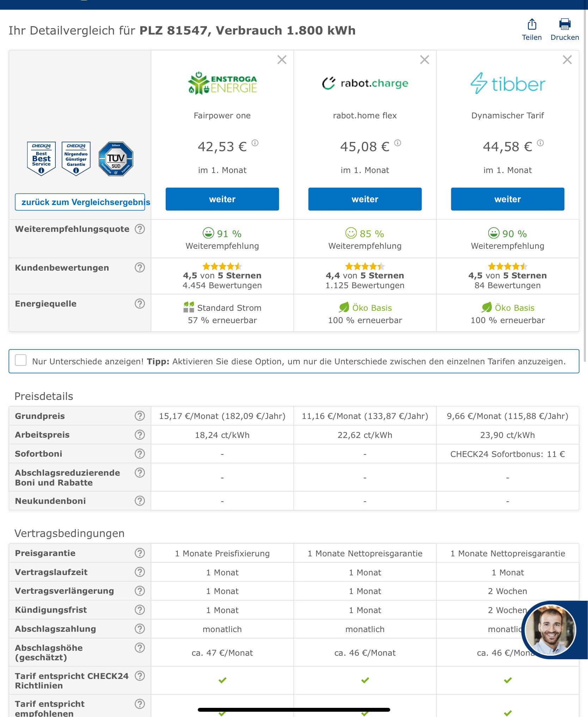Click the 'Dynamischer Tarif' tariff name

pyautogui.click(x=508, y=116)
